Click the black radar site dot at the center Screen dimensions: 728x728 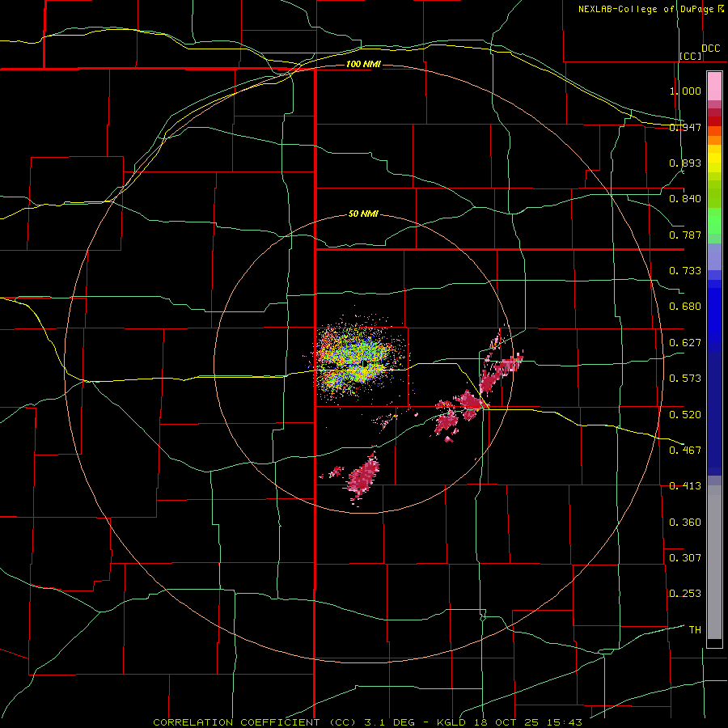pos(366,364)
